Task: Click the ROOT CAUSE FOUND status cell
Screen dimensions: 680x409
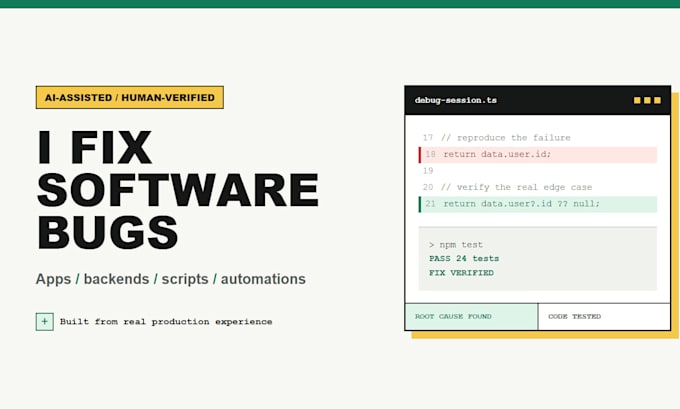Action: (x=471, y=317)
